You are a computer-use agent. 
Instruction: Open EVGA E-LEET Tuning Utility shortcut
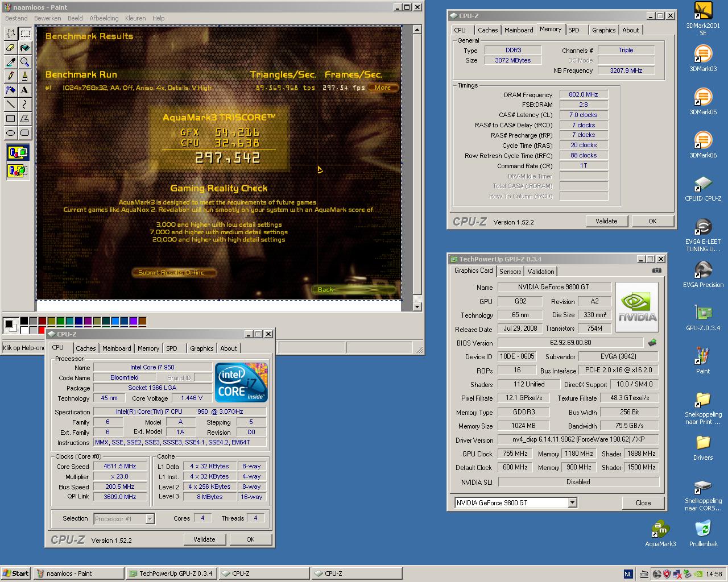pos(703,235)
